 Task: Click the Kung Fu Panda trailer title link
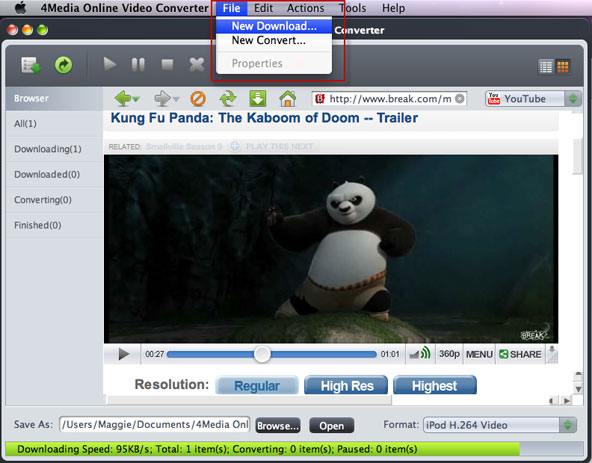coord(264,118)
